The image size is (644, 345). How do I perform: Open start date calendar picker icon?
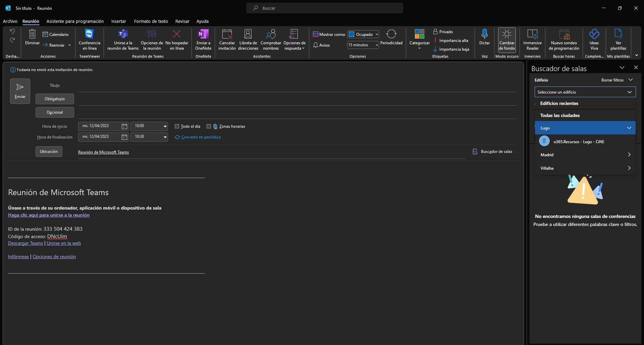(x=124, y=126)
